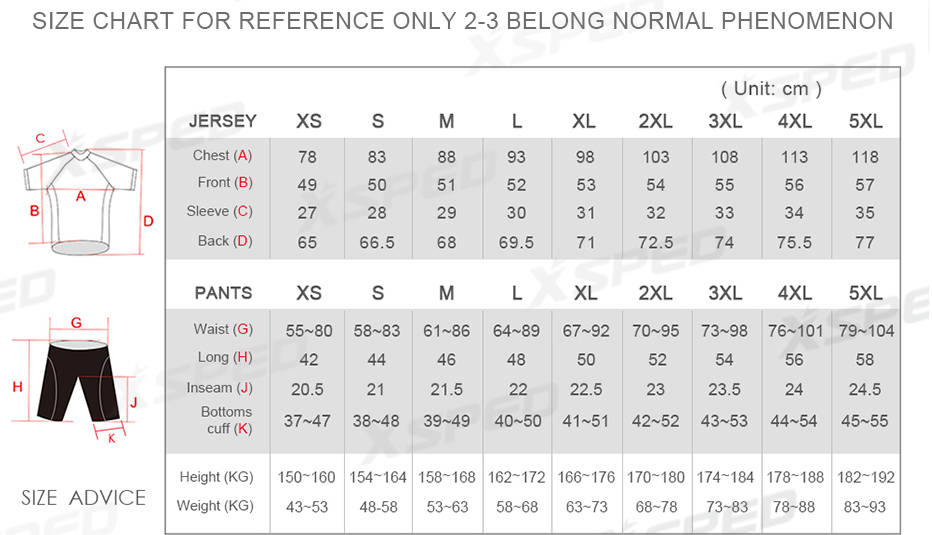Click the "( Unit: cm )" note

click(x=771, y=89)
